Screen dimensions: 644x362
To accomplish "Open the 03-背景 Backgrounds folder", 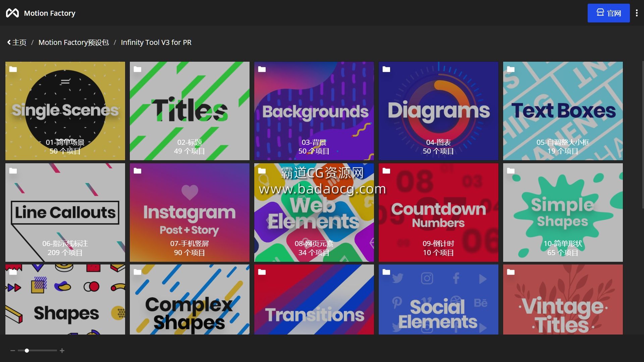I will pos(314,111).
